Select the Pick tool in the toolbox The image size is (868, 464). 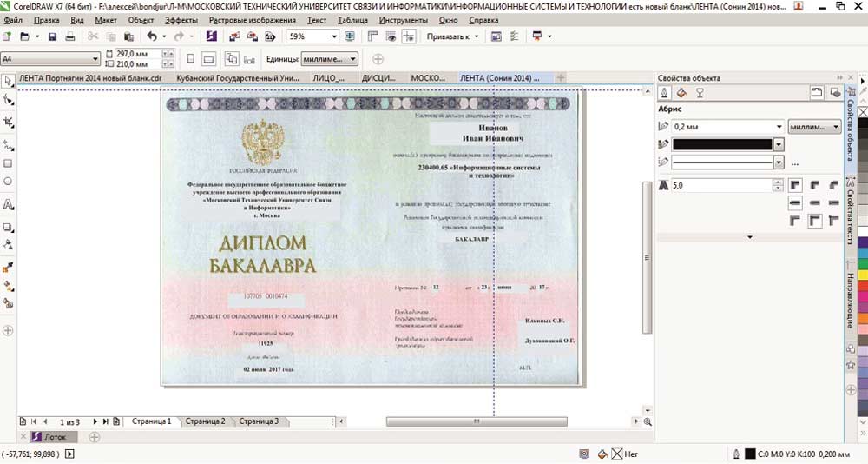point(9,82)
